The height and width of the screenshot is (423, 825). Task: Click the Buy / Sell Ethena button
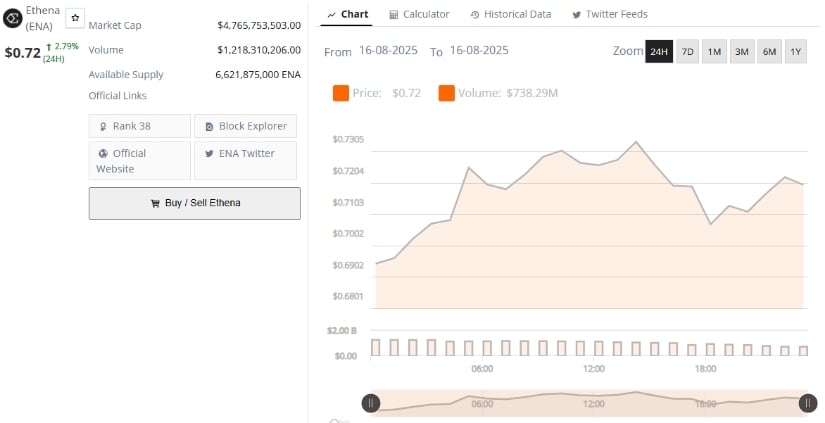195,203
